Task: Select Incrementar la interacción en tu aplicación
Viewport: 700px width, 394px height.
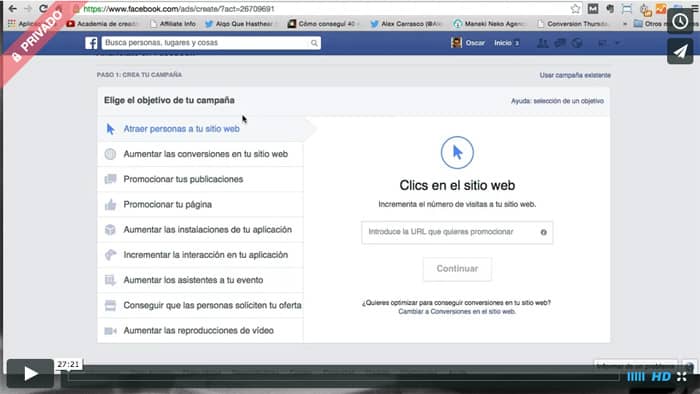Action: [200, 255]
